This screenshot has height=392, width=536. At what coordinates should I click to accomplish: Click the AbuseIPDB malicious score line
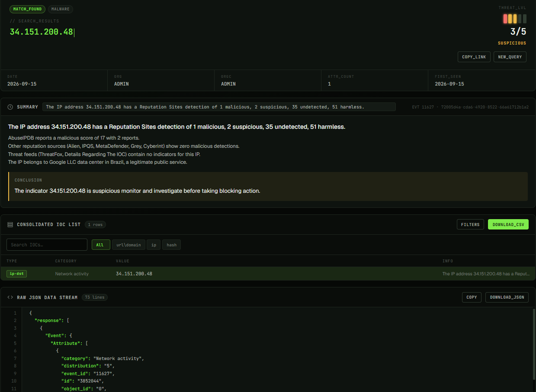tap(74, 138)
